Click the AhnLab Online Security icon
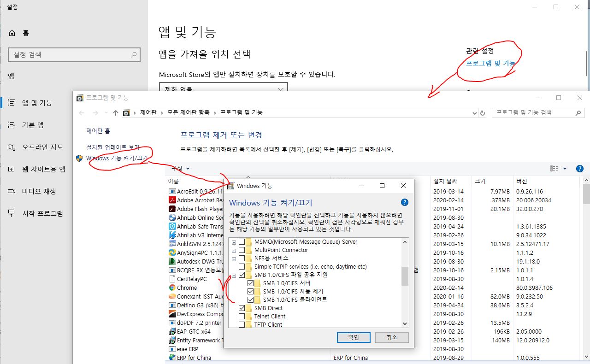 (172, 217)
